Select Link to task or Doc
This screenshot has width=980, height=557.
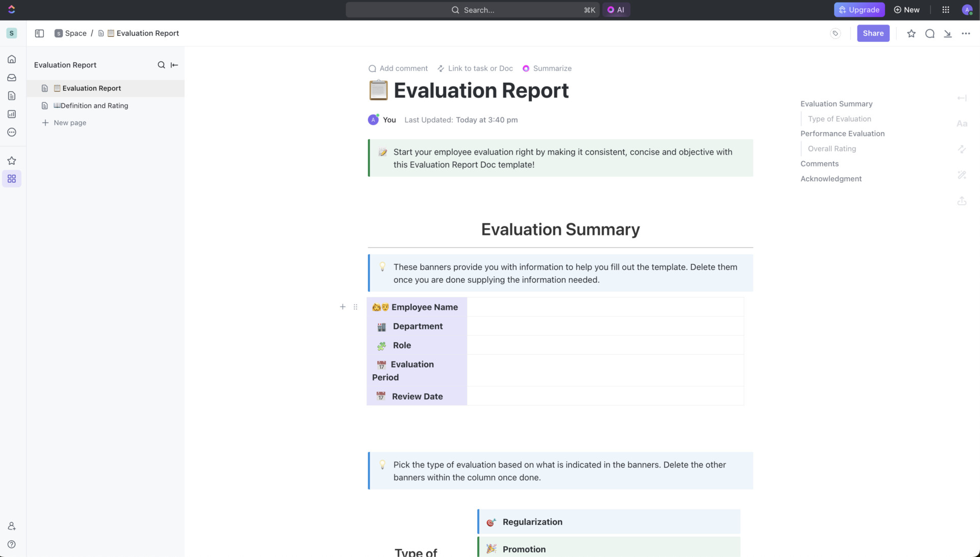click(x=475, y=68)
